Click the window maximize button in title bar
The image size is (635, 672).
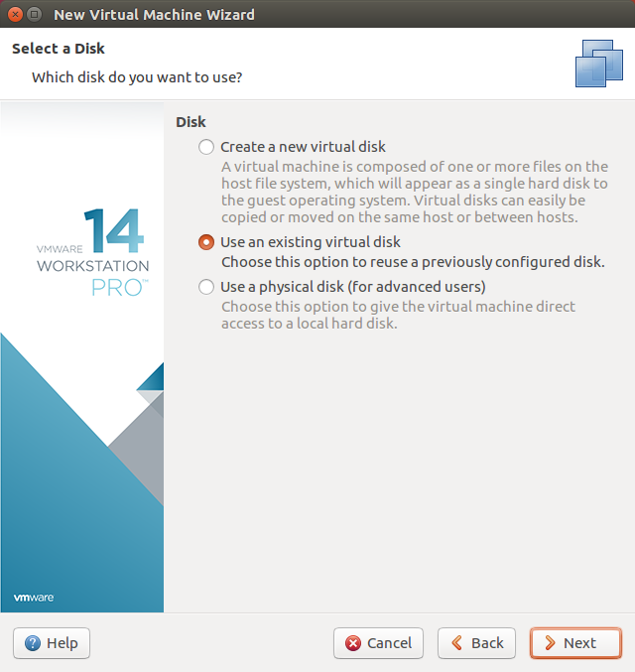tap(35, 15)
